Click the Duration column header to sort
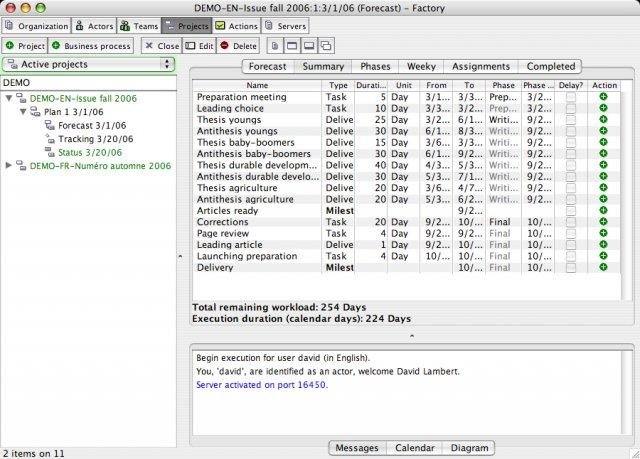This screenshot has height=459, width=640. 371,85
